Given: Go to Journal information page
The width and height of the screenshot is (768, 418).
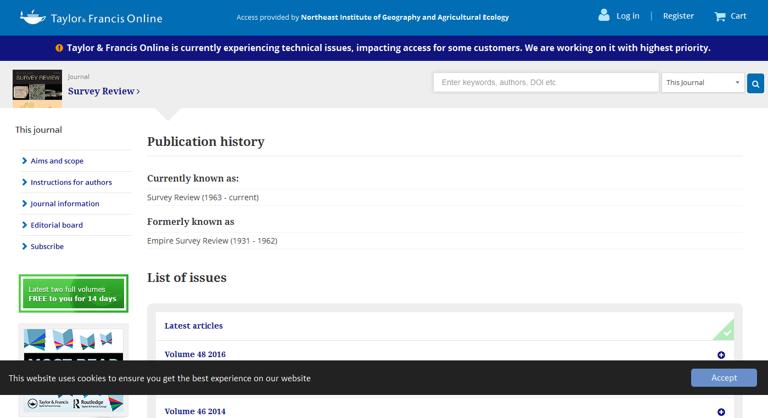Looking at the screenshot, I should pos(65,204).
